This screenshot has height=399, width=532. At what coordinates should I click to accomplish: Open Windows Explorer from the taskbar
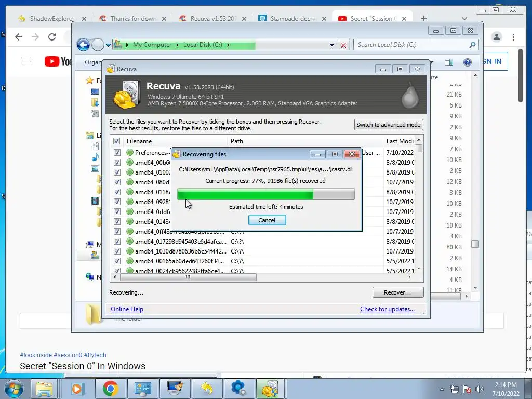(x=45, y=389)
